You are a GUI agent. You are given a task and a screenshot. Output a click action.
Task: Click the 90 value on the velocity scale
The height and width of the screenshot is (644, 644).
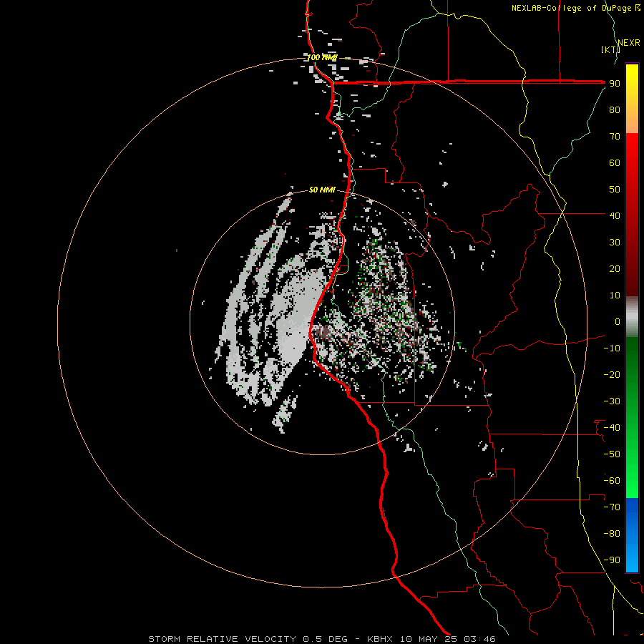click(x=615, y=84)
